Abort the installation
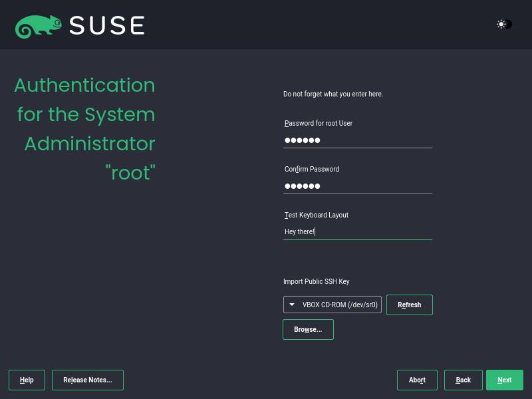The image size is (532, 399). click(417, 380)
